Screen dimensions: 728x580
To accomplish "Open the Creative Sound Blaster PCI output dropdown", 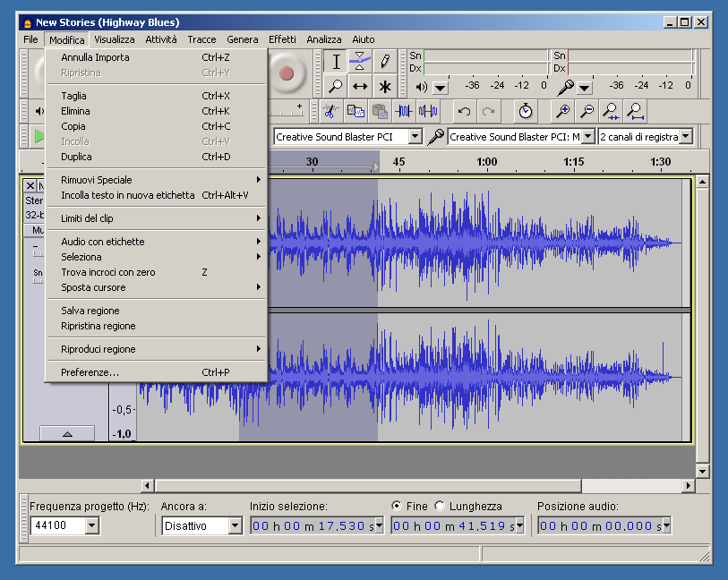I will click(415, 136).
